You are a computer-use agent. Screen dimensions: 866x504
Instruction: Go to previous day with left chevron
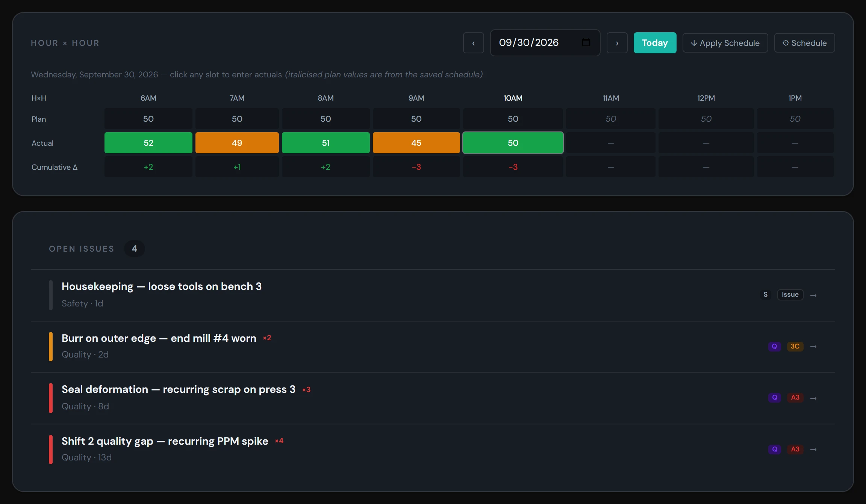click(x=473, y=43)
